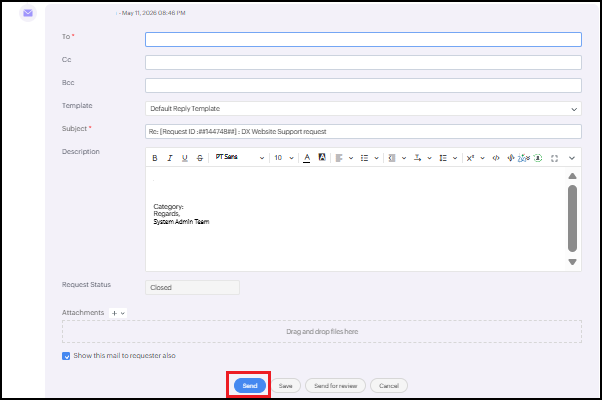Viewport: 602px width, 400px height.
Task: Save the reply as draft
Action: [286, 386]
